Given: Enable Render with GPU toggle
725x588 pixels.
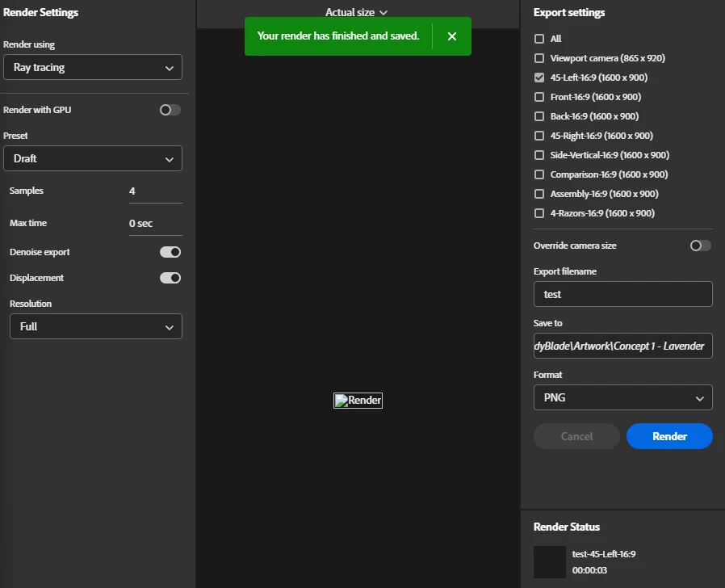Looking at the screenshot, I should 170,110.
